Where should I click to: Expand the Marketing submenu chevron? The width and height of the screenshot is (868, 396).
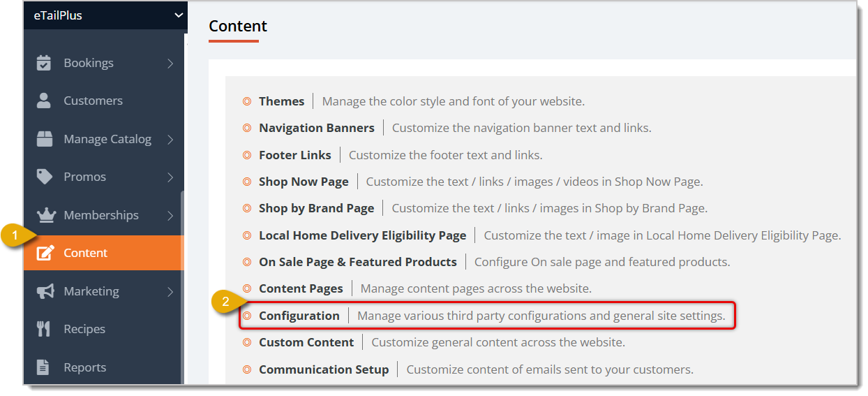point(170,292)
